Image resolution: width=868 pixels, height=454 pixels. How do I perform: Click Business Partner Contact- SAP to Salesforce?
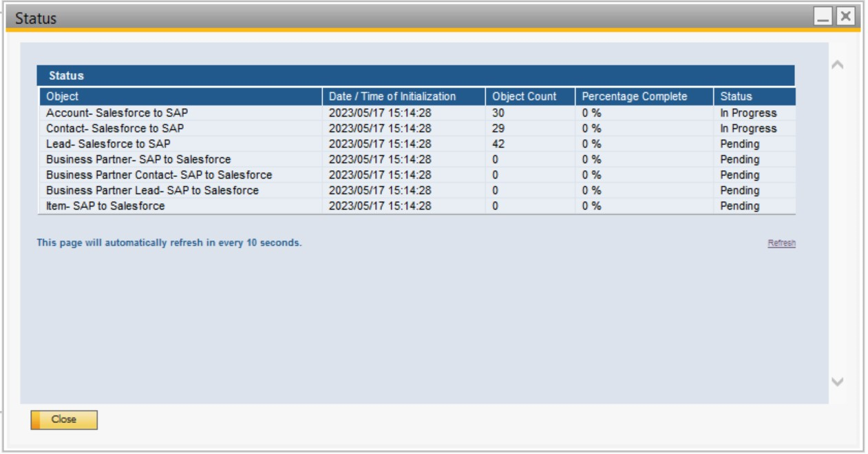point(159,175)
